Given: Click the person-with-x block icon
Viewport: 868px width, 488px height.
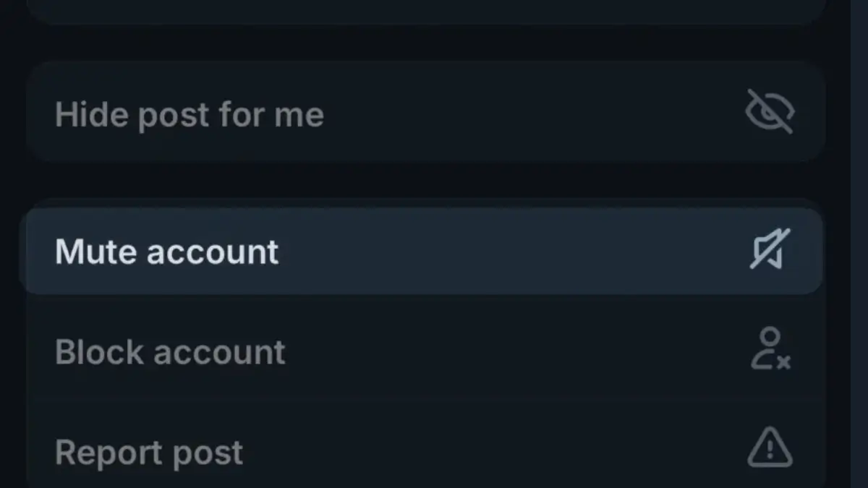Looking at the screenshot, I should [x=770, y=349].
